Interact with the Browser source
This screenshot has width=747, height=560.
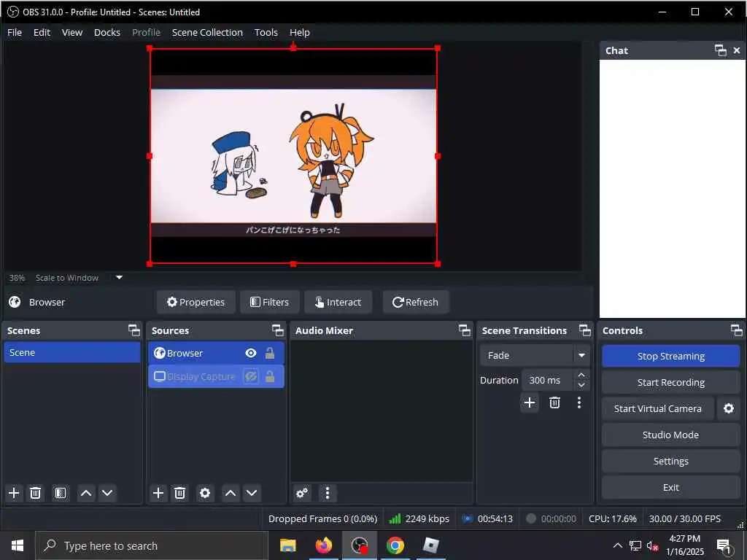click(x=338, y=302)
